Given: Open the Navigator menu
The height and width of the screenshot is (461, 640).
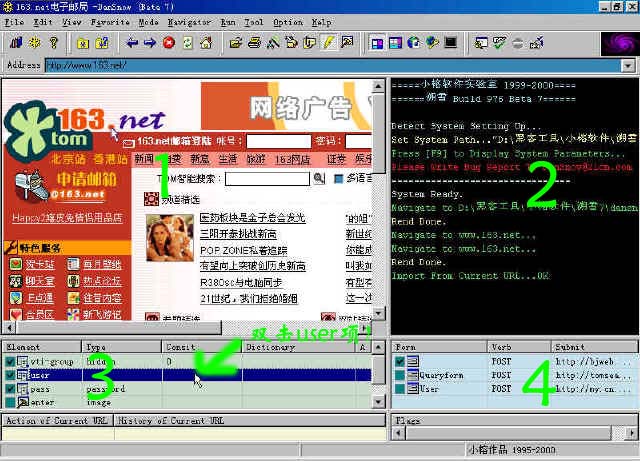Looking at the screenshot, I should point(189,22).
